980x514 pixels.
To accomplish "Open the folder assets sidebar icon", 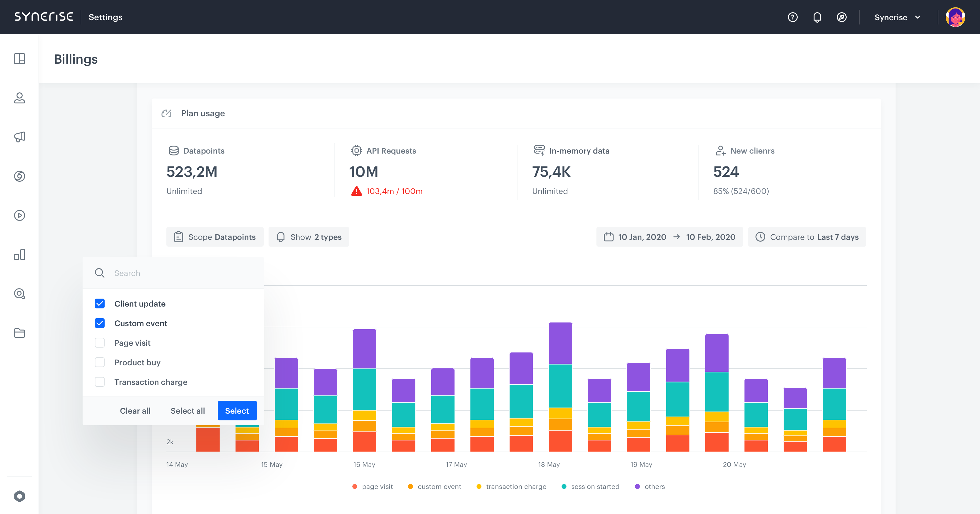I will pyautogui.click(x=19, y=333).
